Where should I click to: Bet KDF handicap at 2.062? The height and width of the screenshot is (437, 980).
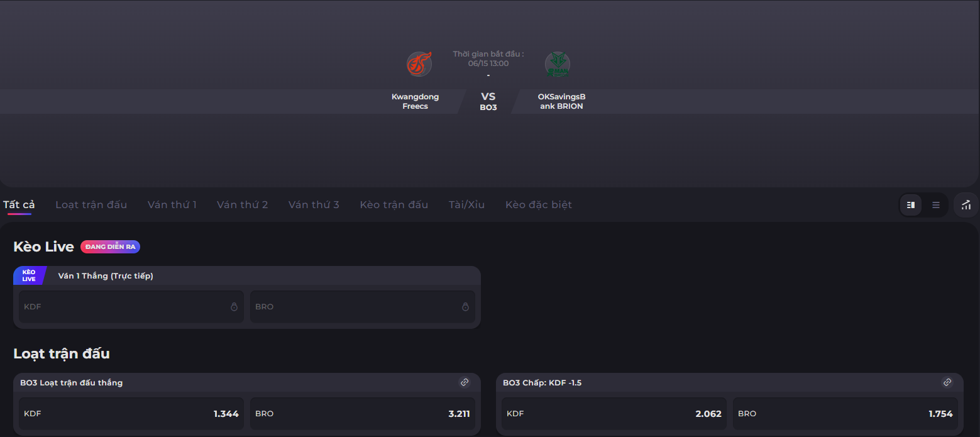[614, 414]
